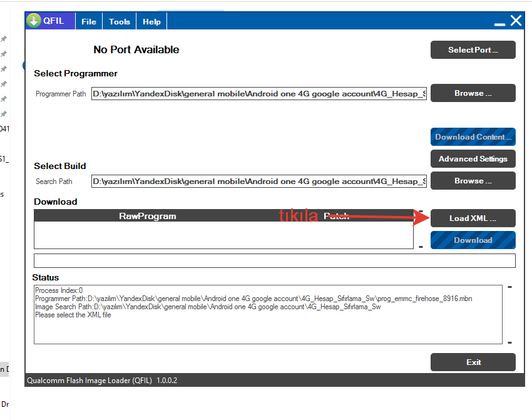This screenshot has height=420, width=532.
Task: Minimize the QFIL window
Action: pos(499,24)
